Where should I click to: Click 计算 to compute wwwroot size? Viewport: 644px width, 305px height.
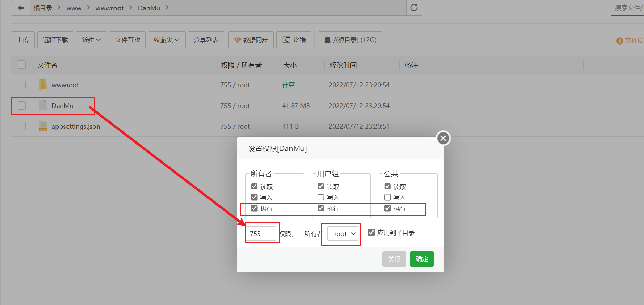tap(288, 85)
